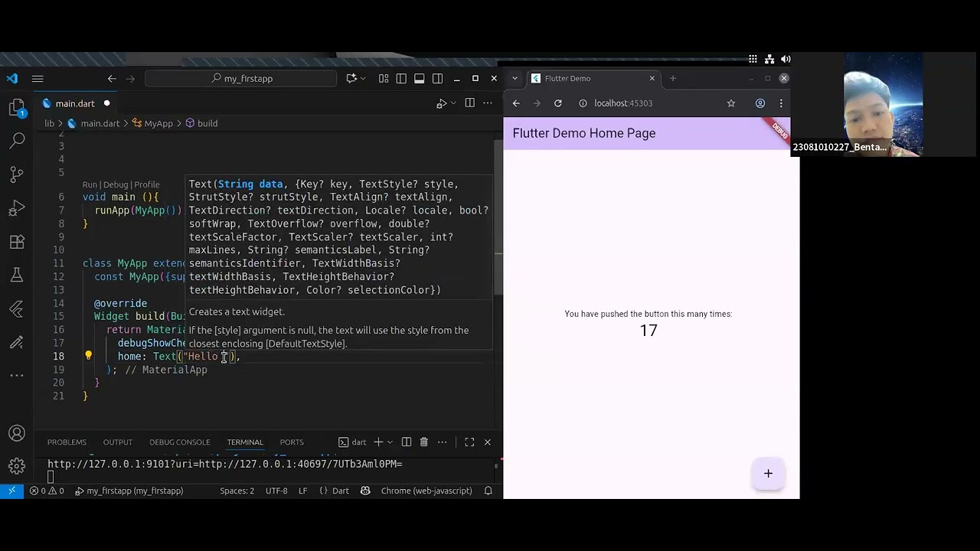
Task: Switch to the Debug Console tab
Action: [180, 442]
